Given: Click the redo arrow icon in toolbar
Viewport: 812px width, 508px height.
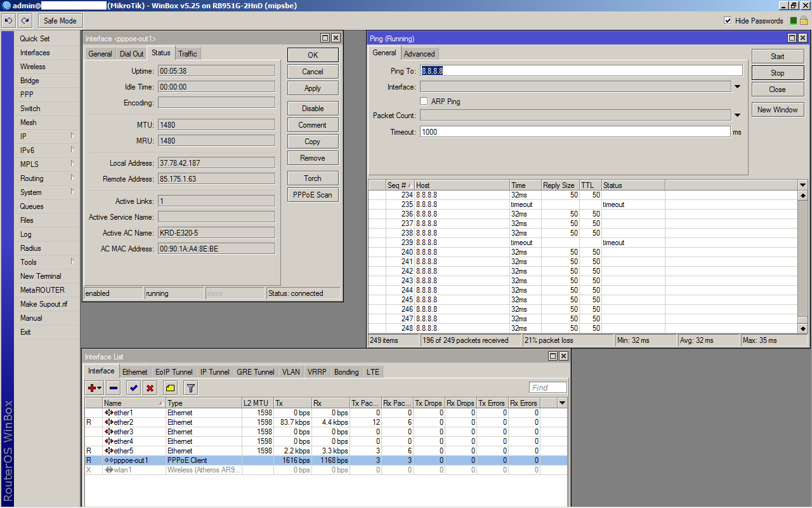Looking at the screenshot, I should tap(25, 21).
